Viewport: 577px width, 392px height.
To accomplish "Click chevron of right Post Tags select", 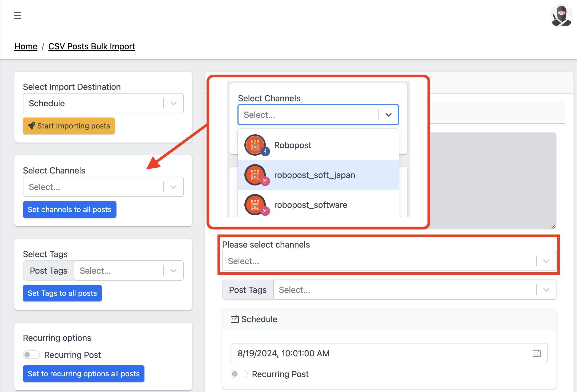I will pyautogui.click(x=546, y=290).
